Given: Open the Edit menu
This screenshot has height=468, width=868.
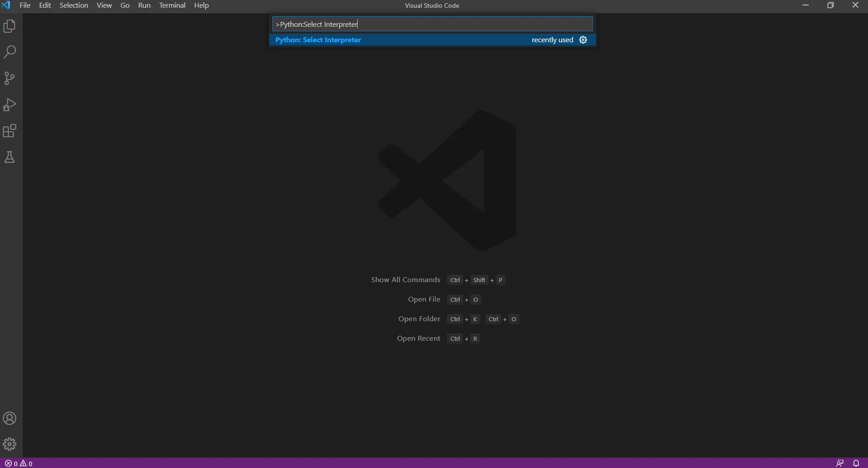Looking at the screenshot, I should (x=45, y=5).
